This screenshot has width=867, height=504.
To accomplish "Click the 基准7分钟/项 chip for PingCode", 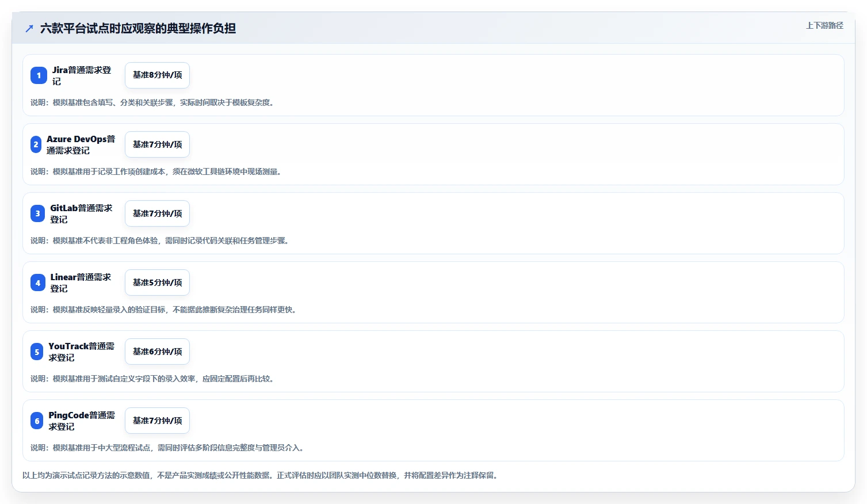I will point(157,421).
